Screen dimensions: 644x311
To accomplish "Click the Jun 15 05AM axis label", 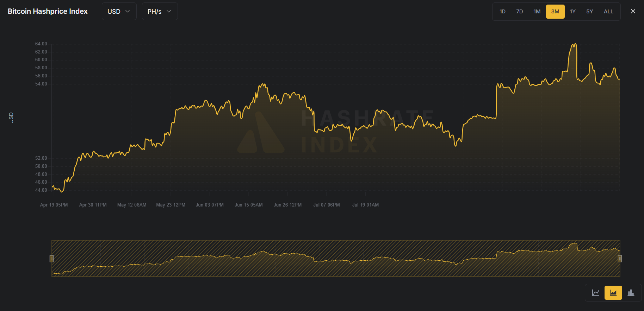I will click(249, 205).
